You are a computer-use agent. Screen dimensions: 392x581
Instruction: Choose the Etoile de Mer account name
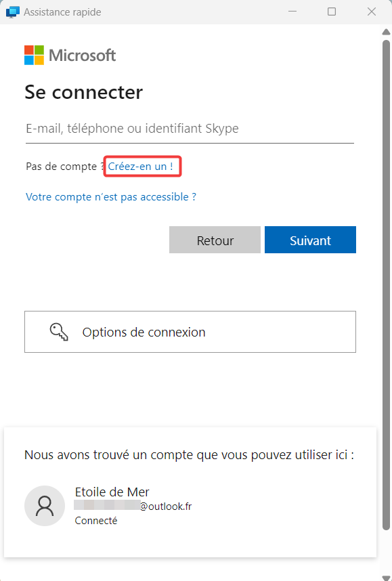(x=112, y=492)
